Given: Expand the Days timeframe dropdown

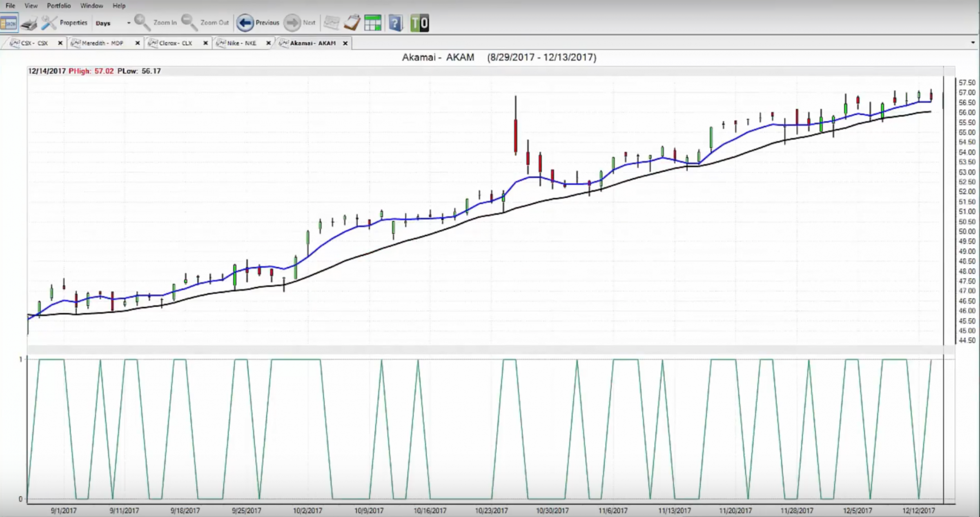Looking at the screenshot, I should tap(129, 23).
